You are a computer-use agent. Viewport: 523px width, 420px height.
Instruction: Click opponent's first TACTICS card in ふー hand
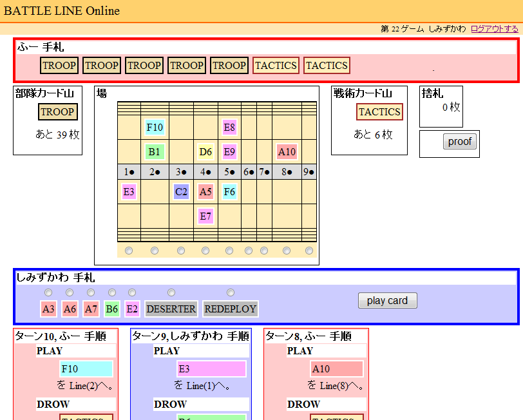[276, 66]
